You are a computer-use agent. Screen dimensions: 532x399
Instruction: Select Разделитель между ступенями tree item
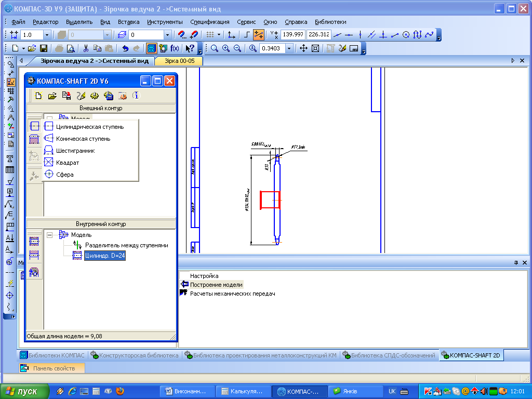[x=127, y=245]
